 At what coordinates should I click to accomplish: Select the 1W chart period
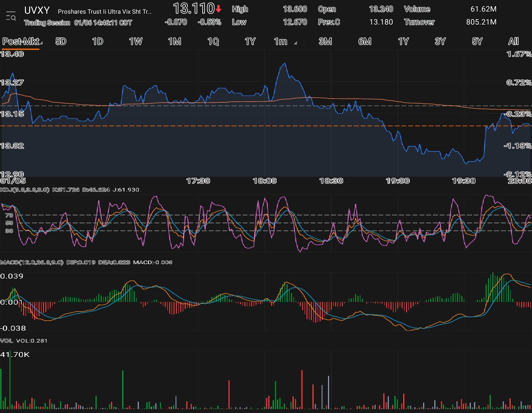[x=136, y=41]
